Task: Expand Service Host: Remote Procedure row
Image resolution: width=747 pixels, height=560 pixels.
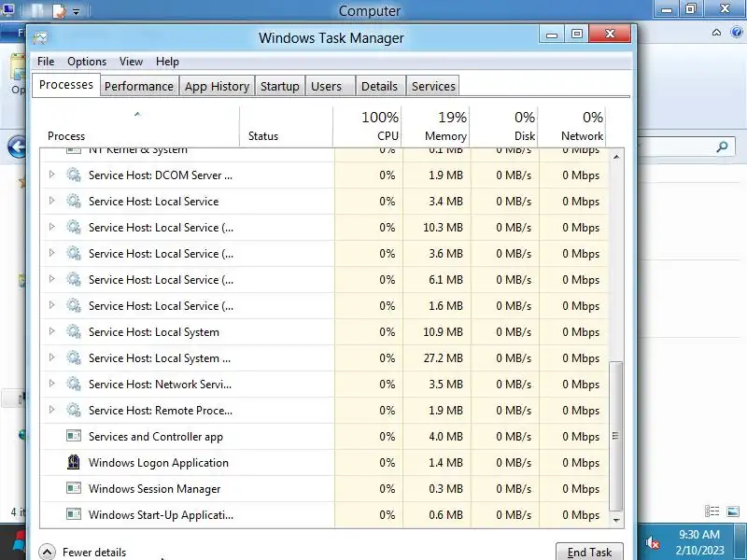Action: [52, 410]
